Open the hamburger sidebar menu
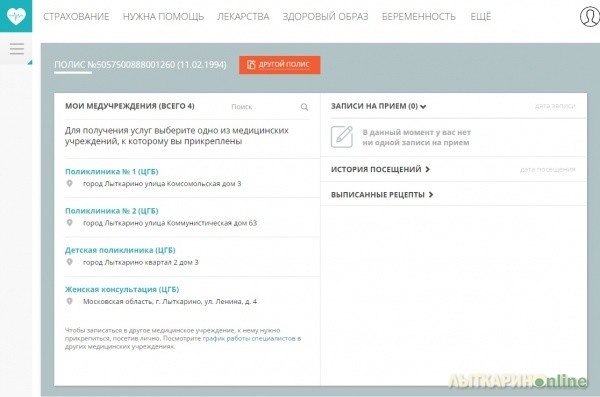This screenshot has width=600, height=397. 16,49
